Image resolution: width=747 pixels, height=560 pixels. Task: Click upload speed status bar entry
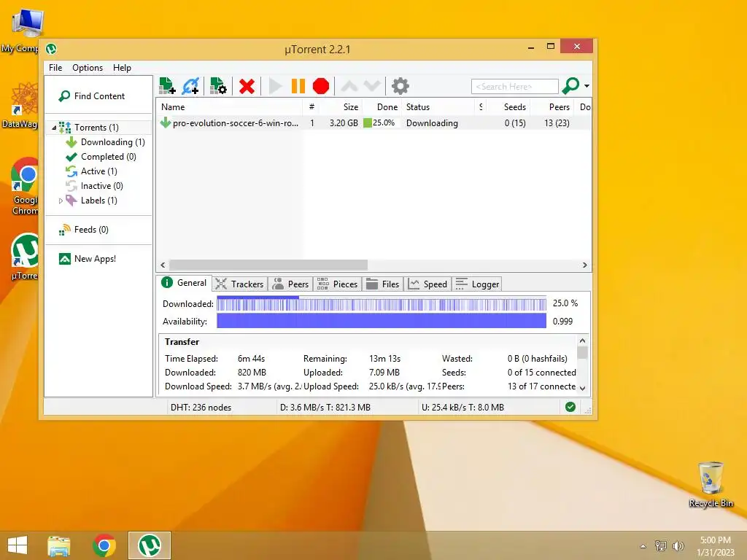click(463, 408)
